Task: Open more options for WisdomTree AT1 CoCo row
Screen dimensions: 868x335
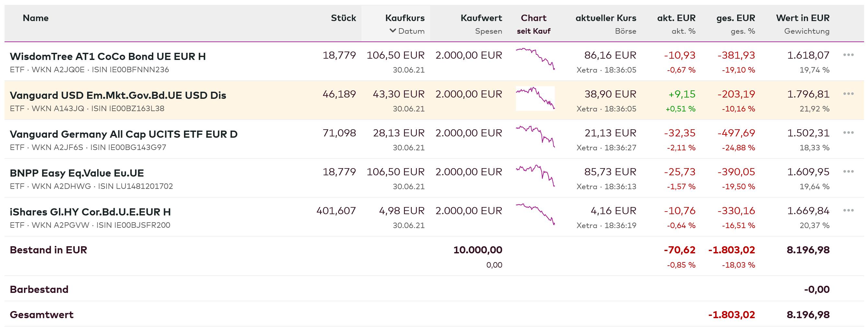Action: 848,55
